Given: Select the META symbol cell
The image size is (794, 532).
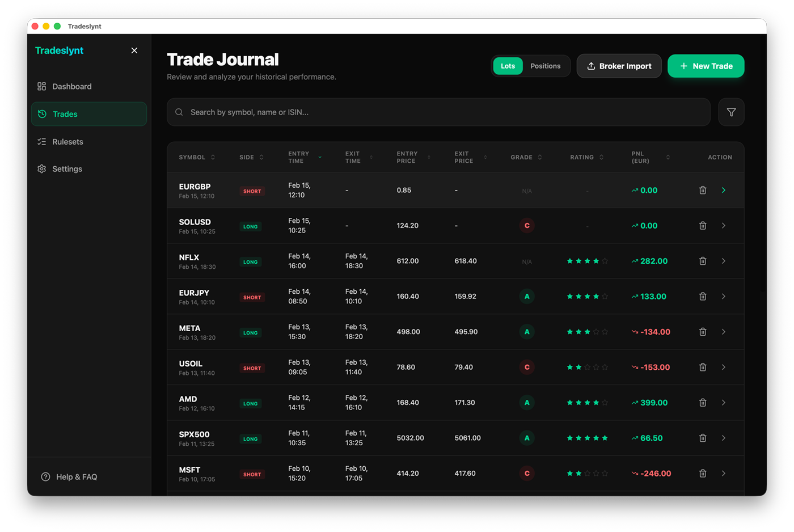Looking at the screenshot, I should coord(197,332).
